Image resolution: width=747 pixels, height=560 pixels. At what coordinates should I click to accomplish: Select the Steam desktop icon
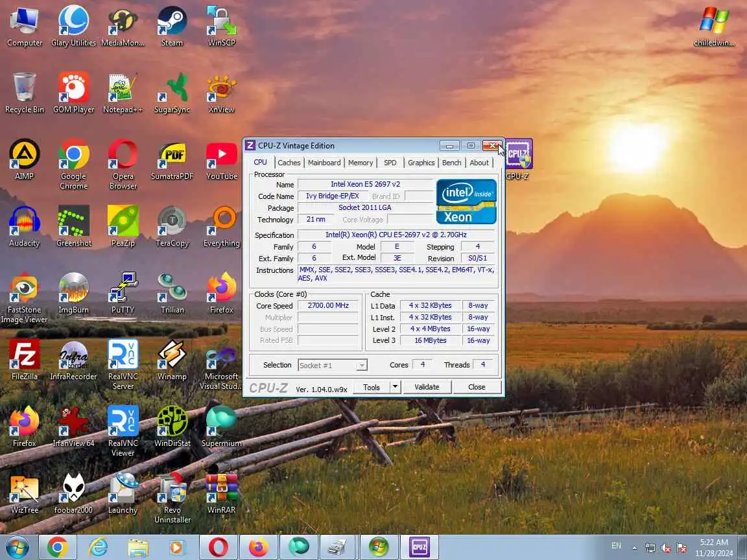[x=172, y=26]
